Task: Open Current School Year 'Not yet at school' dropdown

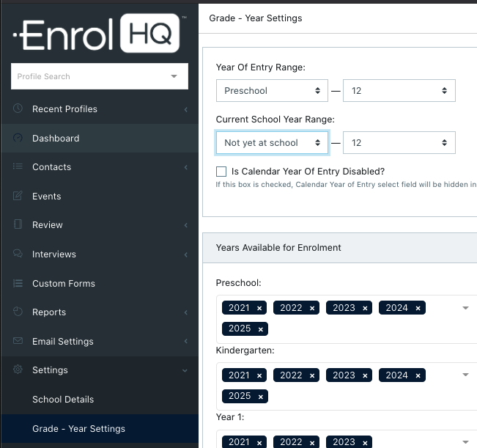Action: click(272, 143)
